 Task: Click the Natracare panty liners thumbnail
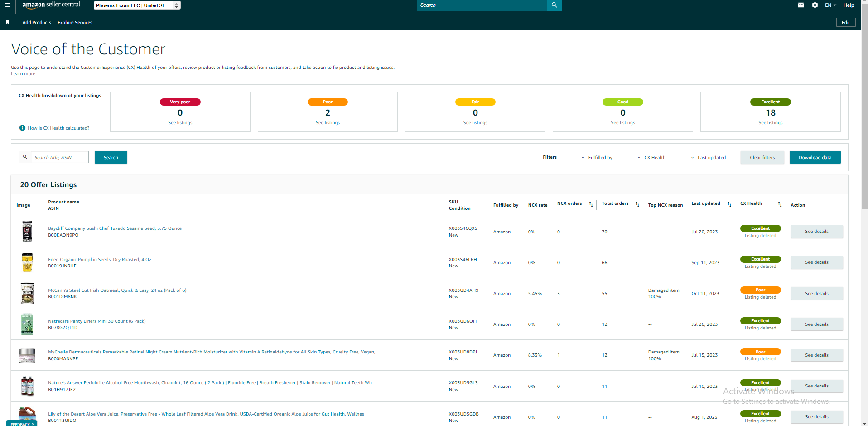pos(27,324)
